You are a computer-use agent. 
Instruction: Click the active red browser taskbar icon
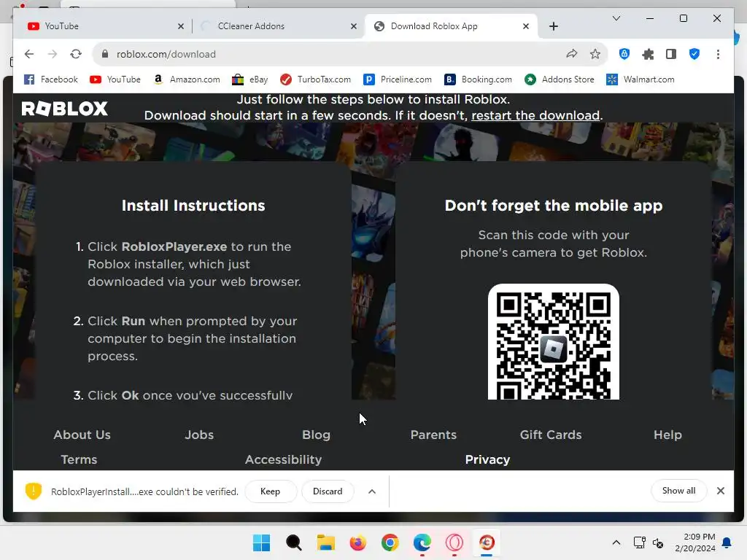[487, 542]
